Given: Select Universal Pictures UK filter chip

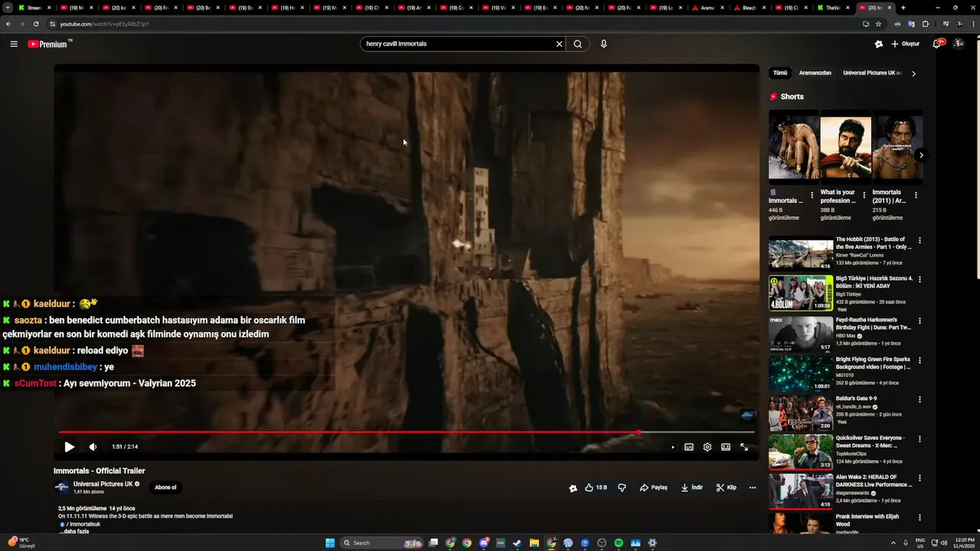Looking at the screenshot, I should (872, 73).
